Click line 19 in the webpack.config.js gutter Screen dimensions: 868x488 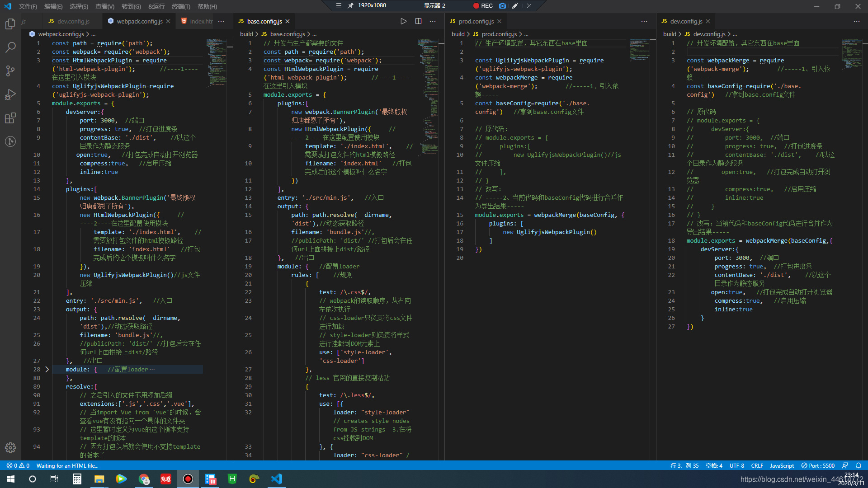(x=37, y=266)
